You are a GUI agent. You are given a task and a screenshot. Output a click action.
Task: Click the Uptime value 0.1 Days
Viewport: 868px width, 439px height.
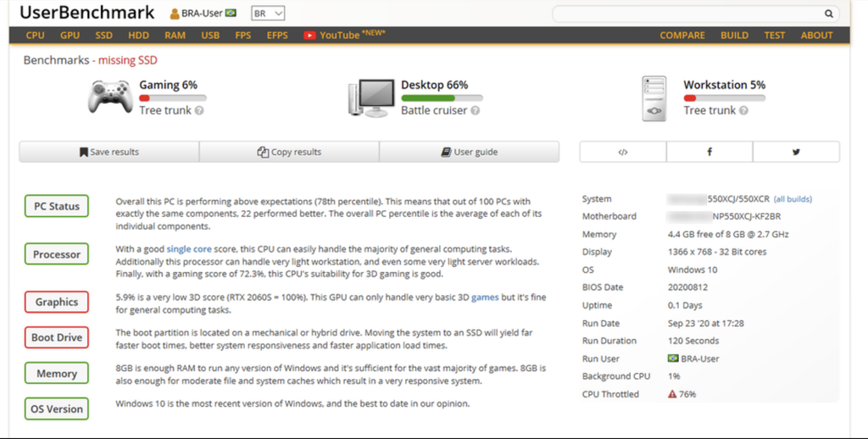(x=685, y=305)
